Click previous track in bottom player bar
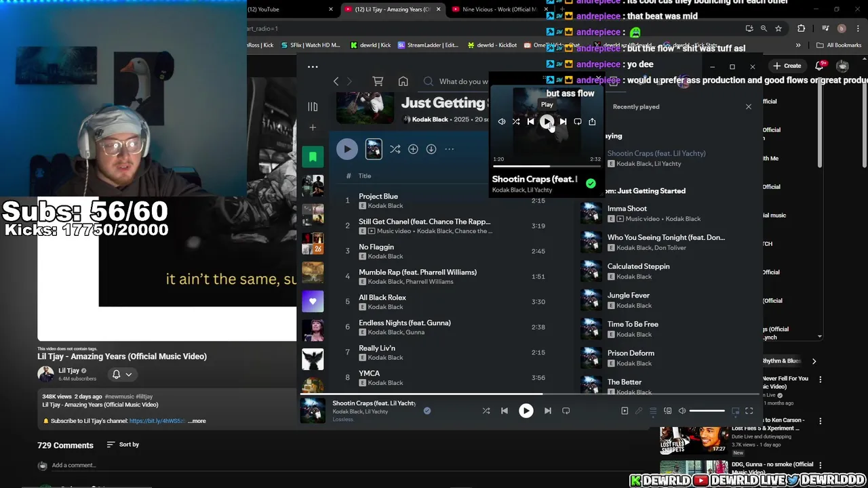The image size is (868, 488). (505, 411)
